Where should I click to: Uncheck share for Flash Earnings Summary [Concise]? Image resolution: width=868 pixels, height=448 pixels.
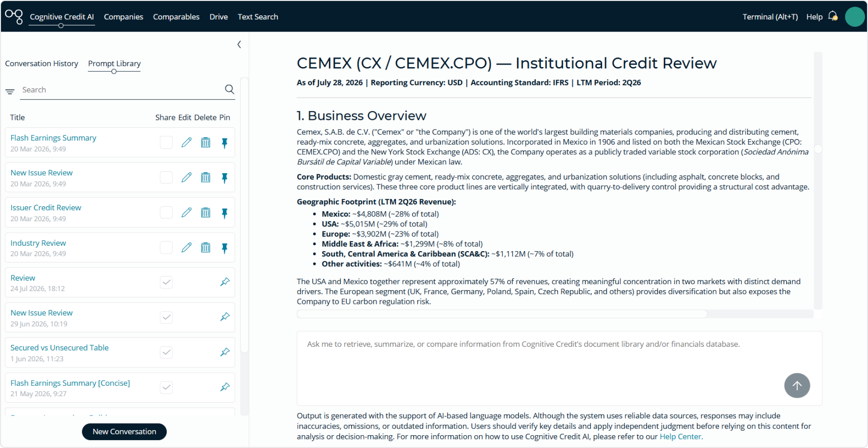click(x=166, y=387)
